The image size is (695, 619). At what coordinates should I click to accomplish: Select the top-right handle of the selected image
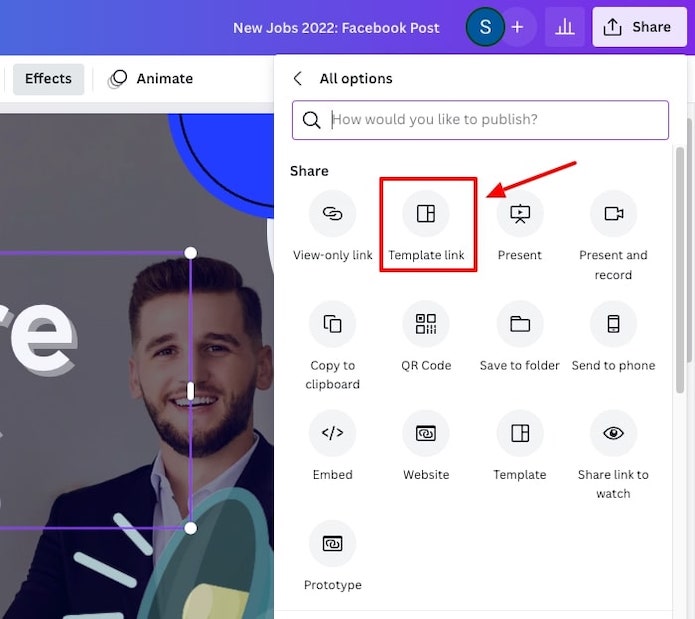(190, 253)
